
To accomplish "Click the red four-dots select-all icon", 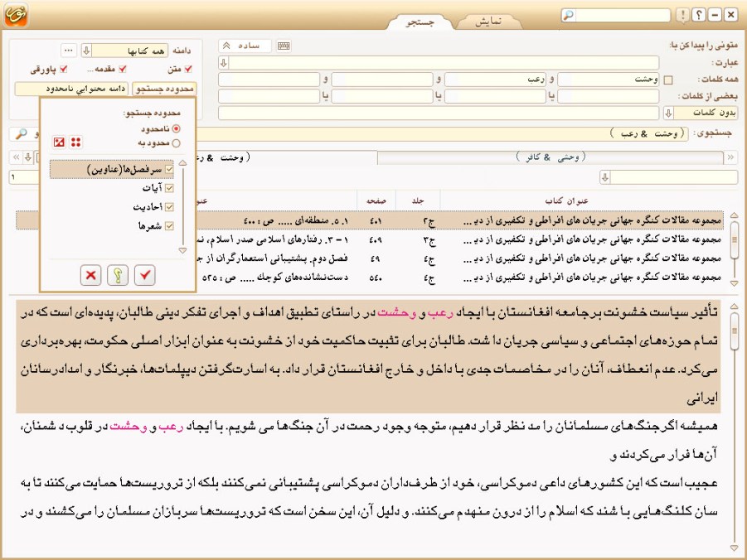I will click(75, 142).
